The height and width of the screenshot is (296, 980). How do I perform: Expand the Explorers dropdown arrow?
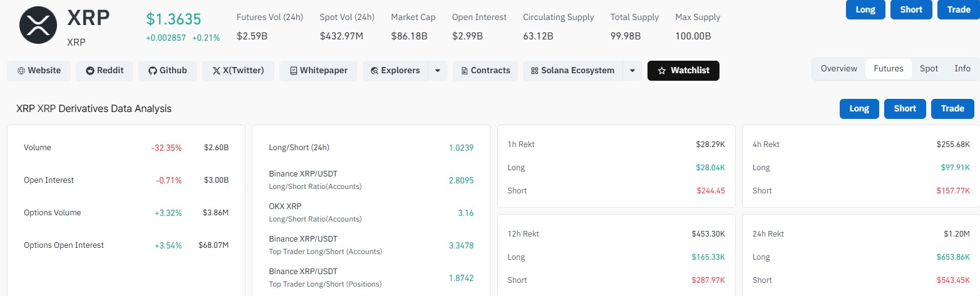(438, 71)
